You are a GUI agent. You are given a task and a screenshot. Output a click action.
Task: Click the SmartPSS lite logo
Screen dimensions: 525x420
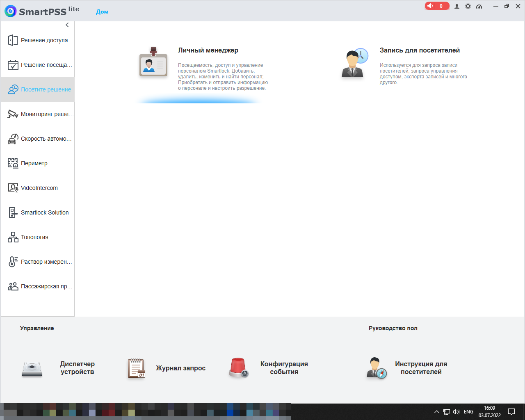click(42, 11)
